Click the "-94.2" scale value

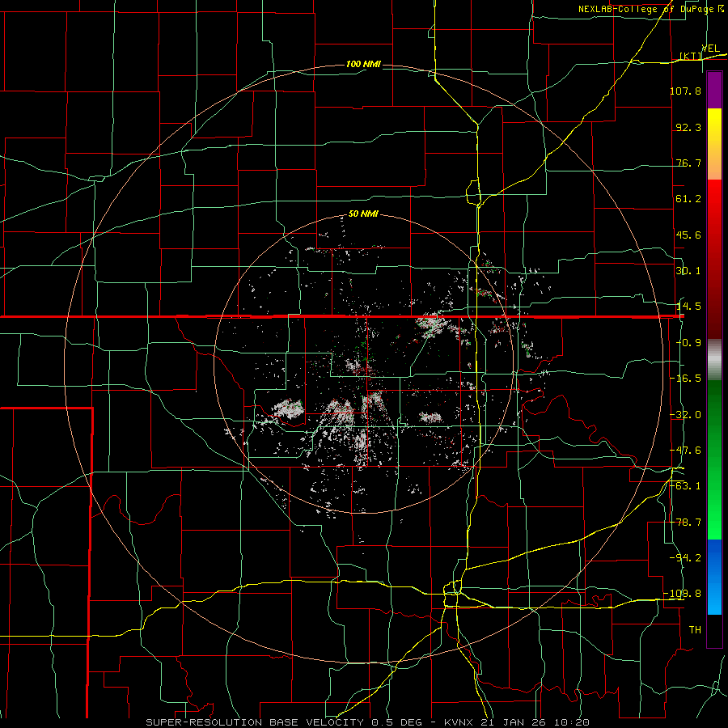685,557
